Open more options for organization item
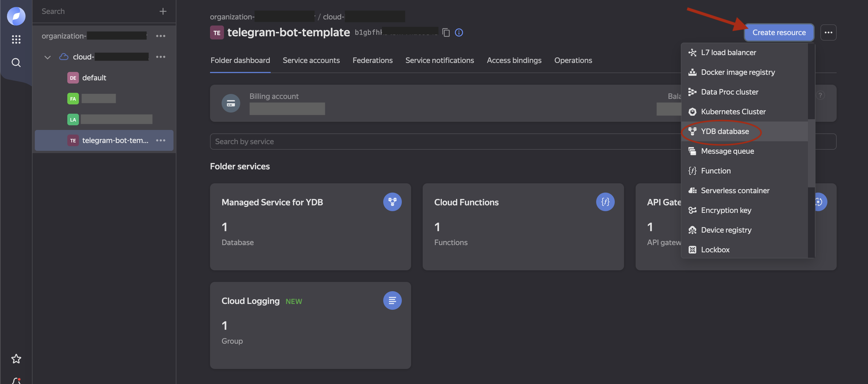The height and width of the screenshot is (384, 868). (160, 36)
